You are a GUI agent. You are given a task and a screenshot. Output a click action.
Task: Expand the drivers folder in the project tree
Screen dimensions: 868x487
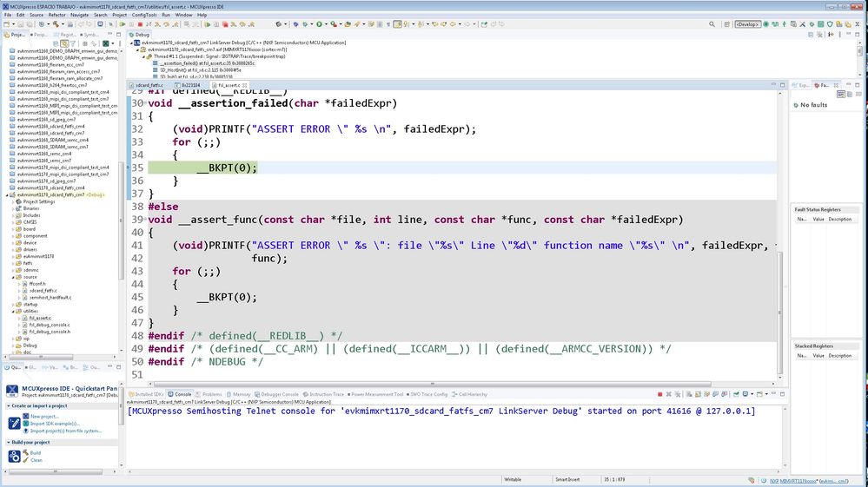click(13, 249)
